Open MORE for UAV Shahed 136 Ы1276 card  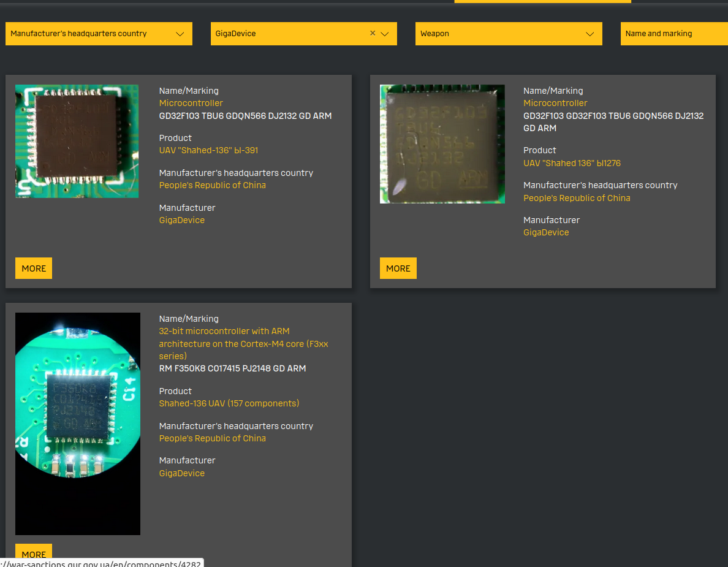pyautogui.click(x=398, y=268)
